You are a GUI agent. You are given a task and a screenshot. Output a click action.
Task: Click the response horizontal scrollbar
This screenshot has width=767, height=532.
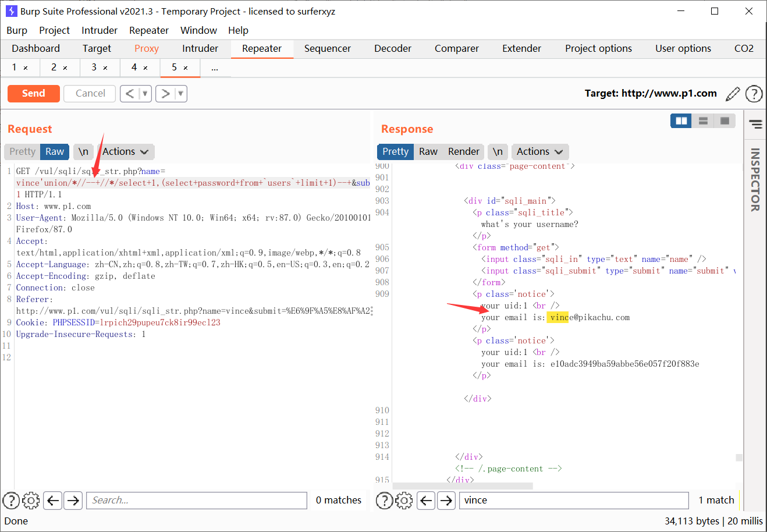[463, 485]
